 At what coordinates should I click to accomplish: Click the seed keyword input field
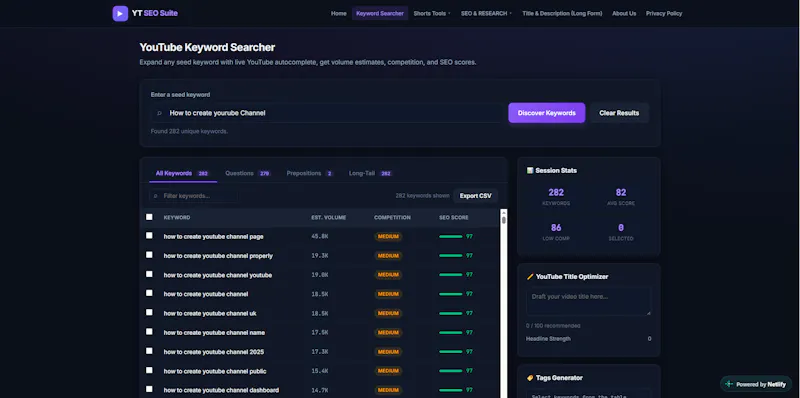pos(327,113)
